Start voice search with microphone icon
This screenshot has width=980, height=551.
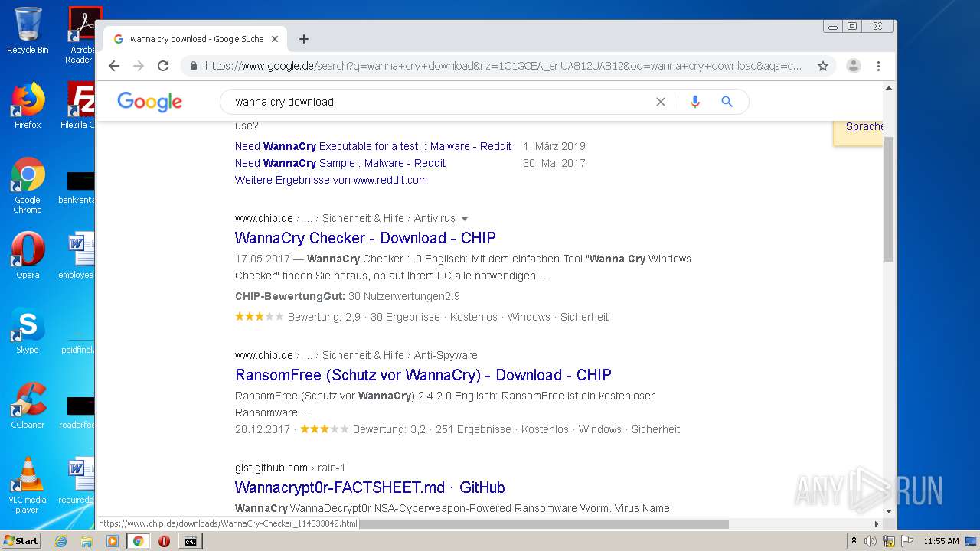(x=695, y=102)
